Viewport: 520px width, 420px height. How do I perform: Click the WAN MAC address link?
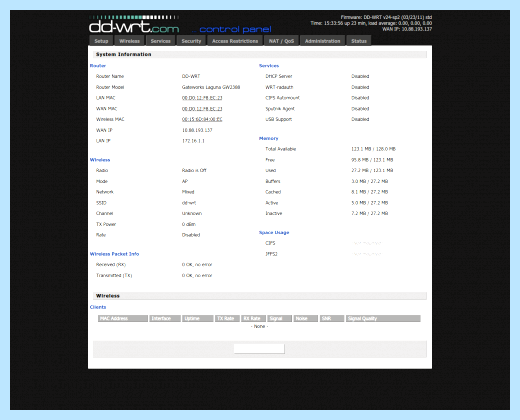[202, 109]
